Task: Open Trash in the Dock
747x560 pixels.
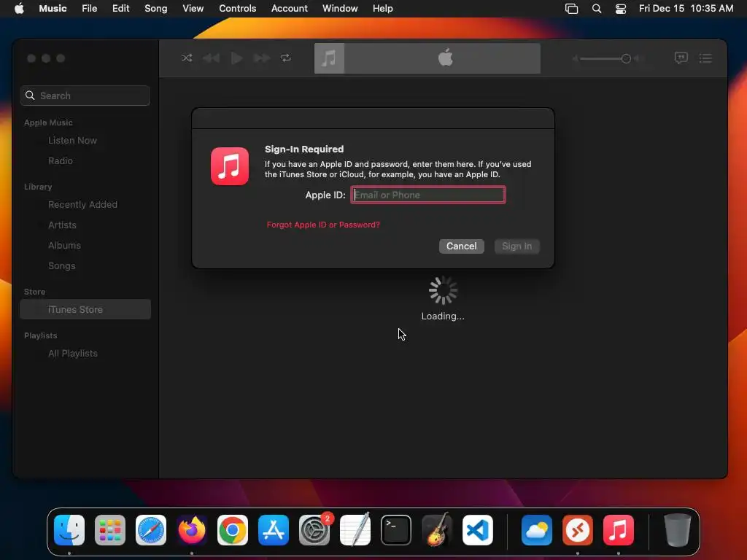Action: coord(678,530)
